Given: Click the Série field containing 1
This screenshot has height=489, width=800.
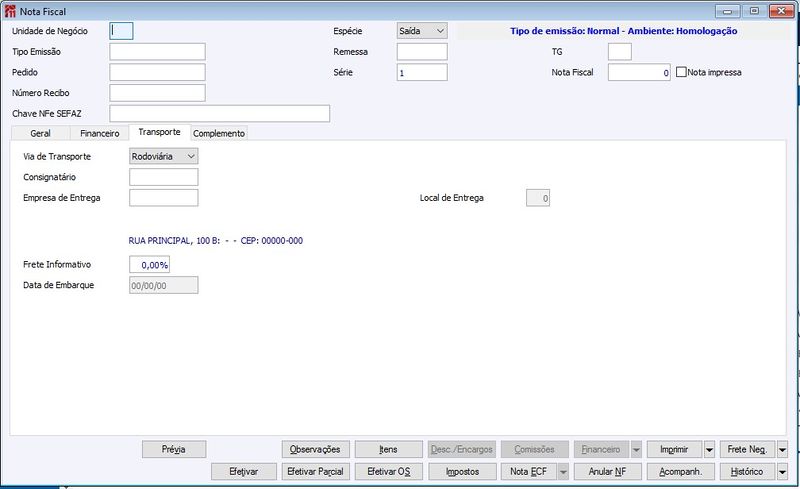Looking at the screenshot, I should point(422,72).
